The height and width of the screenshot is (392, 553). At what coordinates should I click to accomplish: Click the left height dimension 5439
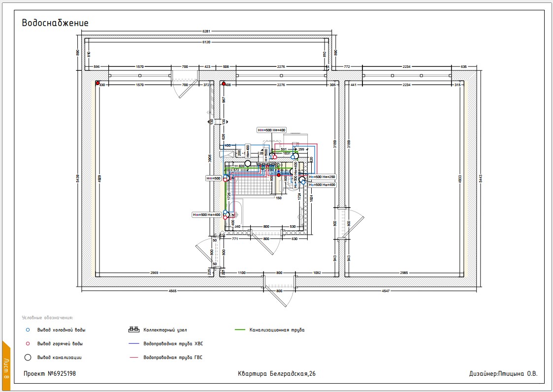[x=78, y=178]
